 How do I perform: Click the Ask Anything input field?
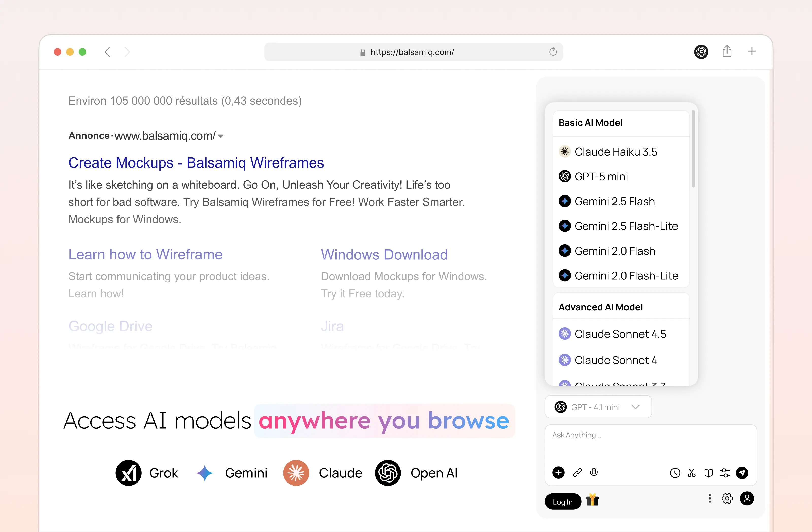[650, 444]
